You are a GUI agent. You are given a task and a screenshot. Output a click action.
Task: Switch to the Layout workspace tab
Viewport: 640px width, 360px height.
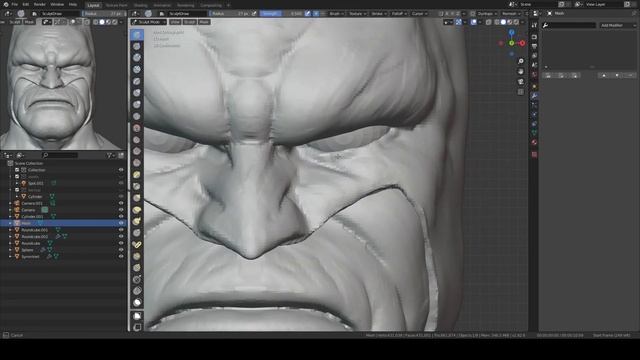pos(93,5)
